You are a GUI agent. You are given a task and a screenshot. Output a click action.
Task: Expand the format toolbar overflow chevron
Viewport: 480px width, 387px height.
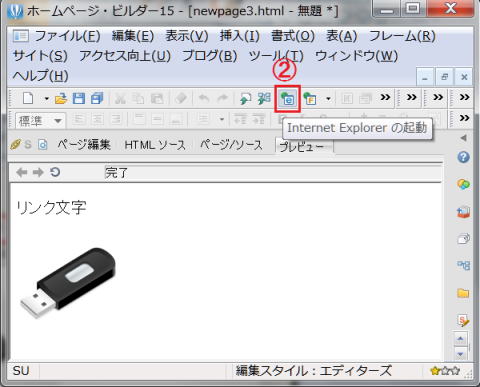pyautogui.click(x=464, y=118)
